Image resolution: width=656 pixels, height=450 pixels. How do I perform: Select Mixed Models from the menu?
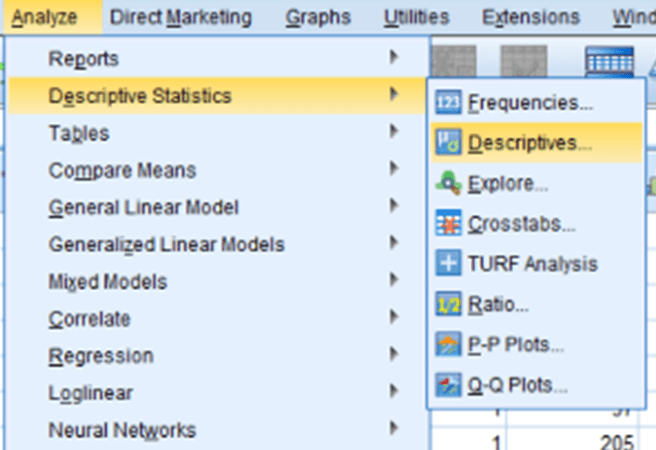107,282
